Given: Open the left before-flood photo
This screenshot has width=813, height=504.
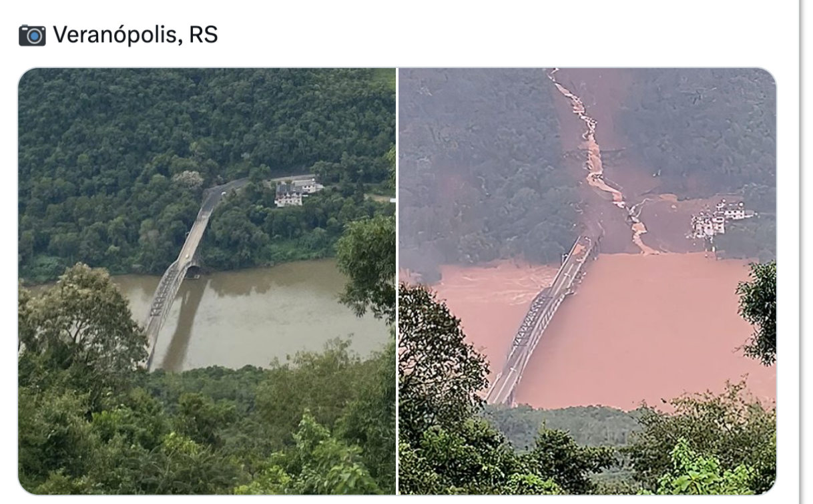Looking at the screenshot, I should click(x=207, y=281).
